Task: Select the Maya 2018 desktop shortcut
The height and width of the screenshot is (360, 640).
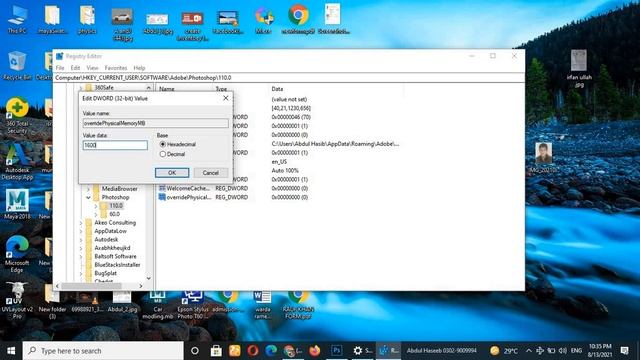Action: click(17, 204)
